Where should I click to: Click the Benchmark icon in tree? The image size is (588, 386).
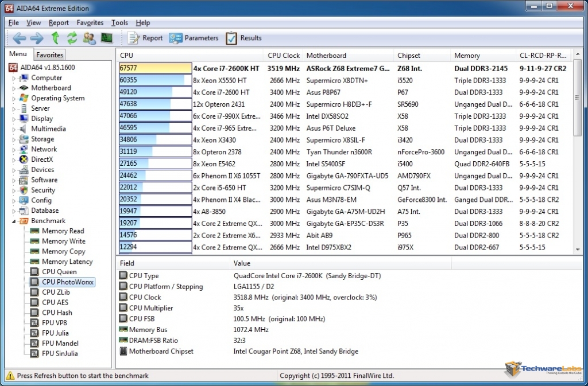pyautogui.click(x=24, y=221)
